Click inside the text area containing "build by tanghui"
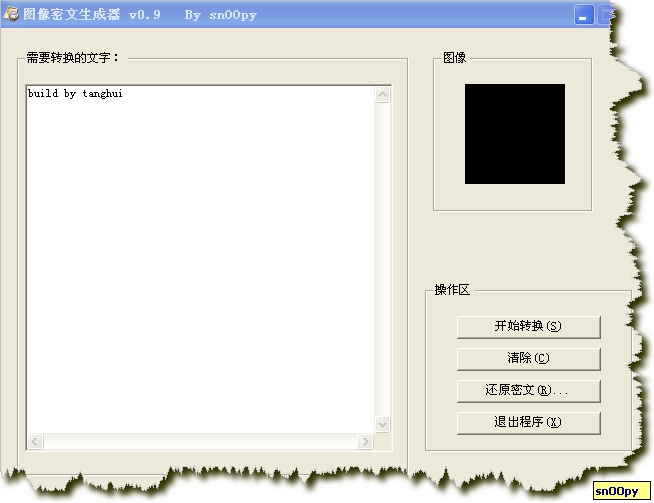 (x=200, y=259)
